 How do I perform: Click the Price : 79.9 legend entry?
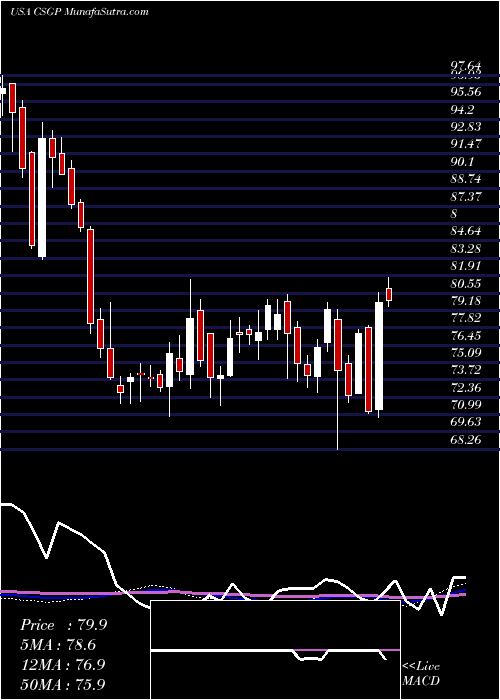pyautogui.click(x=63, y=625)
